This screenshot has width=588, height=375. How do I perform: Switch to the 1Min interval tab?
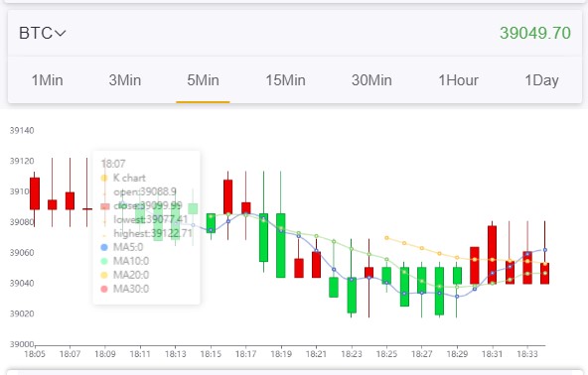[48, 80]
